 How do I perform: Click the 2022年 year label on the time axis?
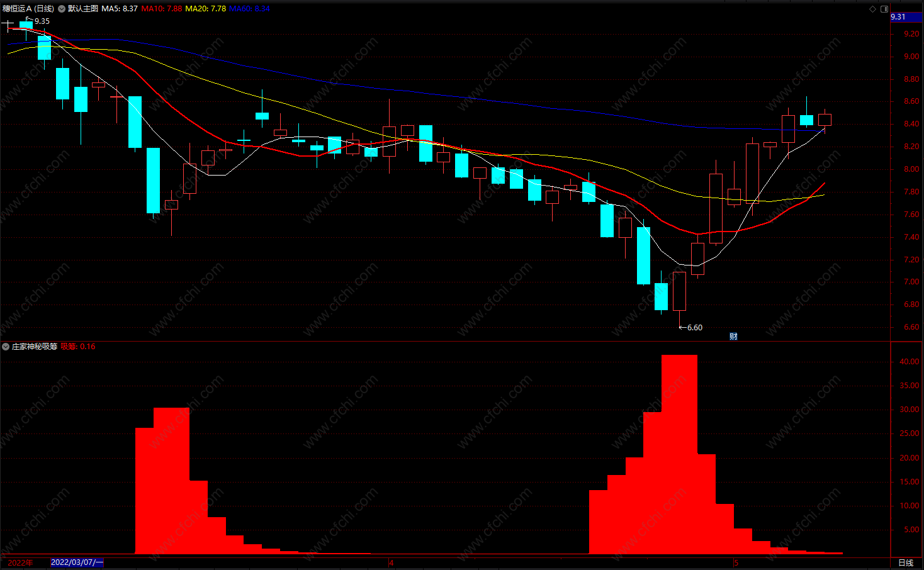[x=20, y=562]
